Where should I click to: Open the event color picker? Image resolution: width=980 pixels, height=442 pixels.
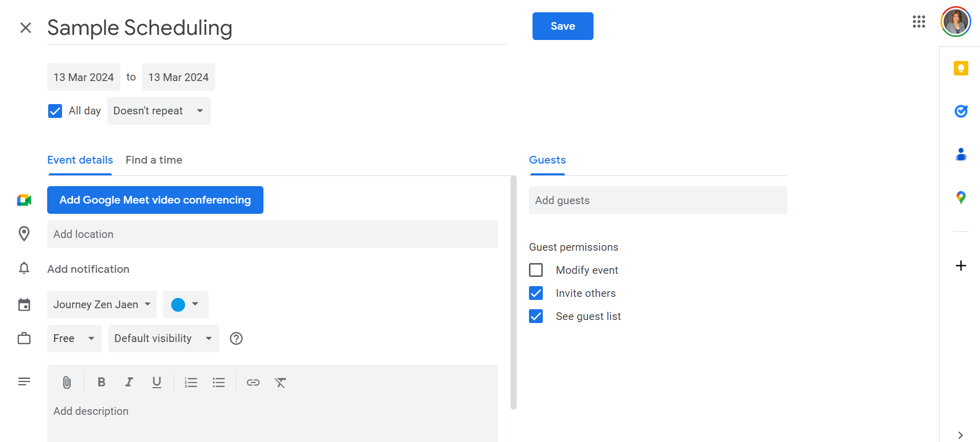pyautogui.click(x=185, y=305)
